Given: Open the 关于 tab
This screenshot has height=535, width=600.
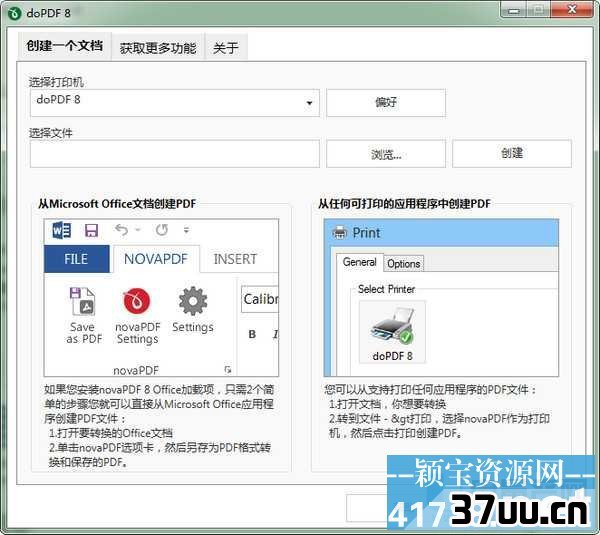Looking at the screenshot, I should [226, 47].
